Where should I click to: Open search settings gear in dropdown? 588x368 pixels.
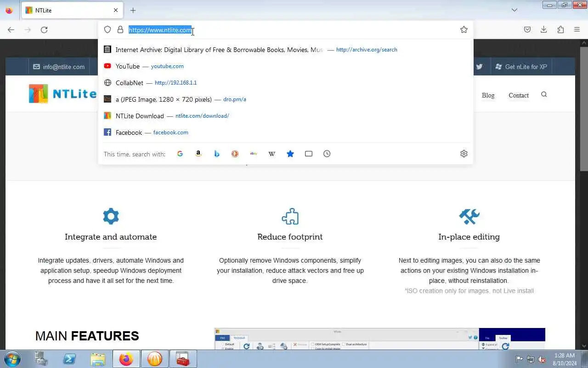(x=464, y=154)
